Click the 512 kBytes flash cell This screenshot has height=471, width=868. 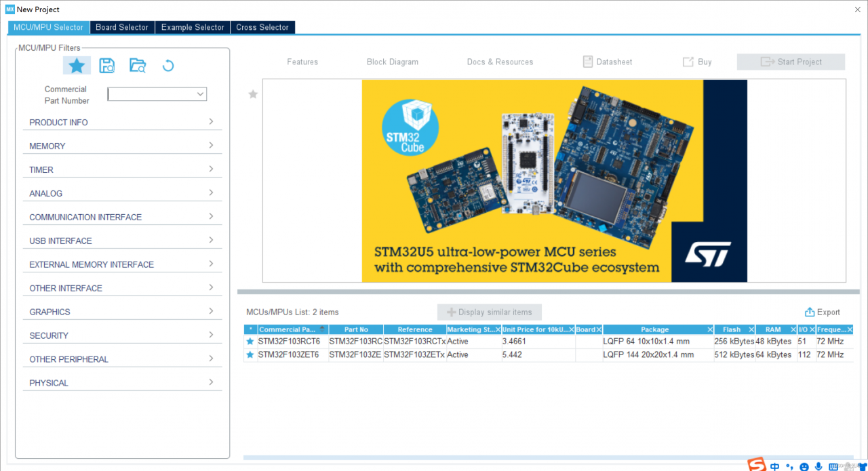734,354
